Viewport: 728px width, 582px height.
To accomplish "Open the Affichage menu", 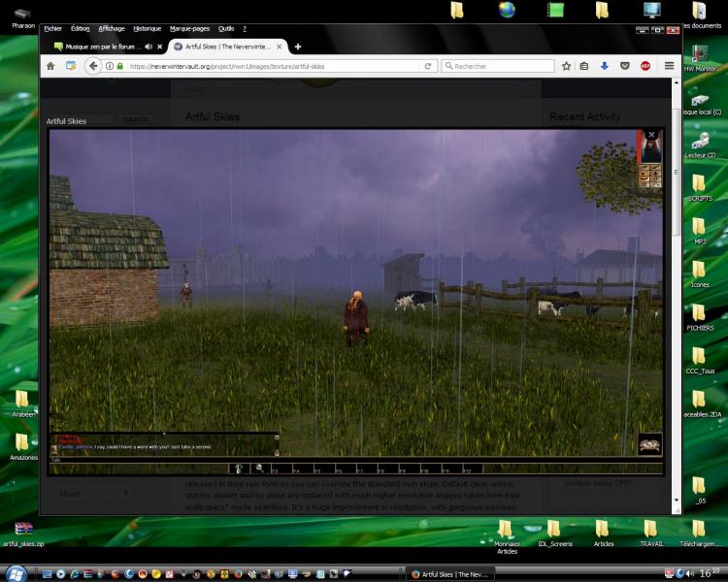I will pos(112,29).
